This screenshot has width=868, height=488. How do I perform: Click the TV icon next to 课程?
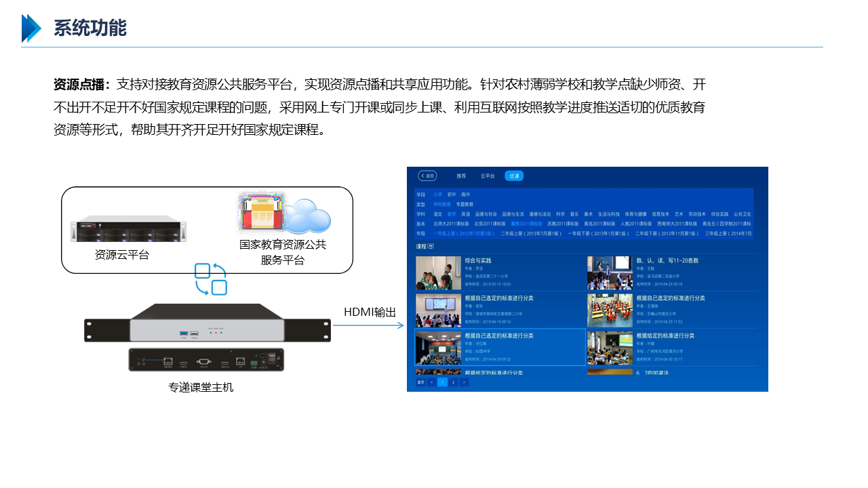tap(431, 247)
